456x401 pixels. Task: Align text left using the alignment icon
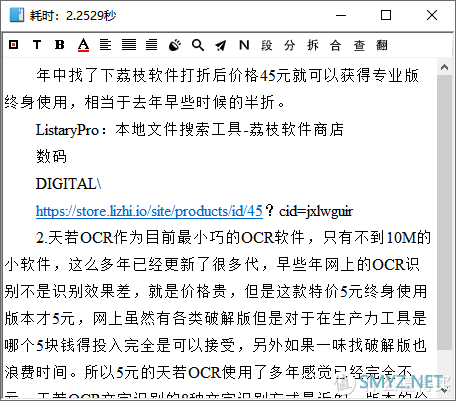pyautogui.click(x=105, y=45)
